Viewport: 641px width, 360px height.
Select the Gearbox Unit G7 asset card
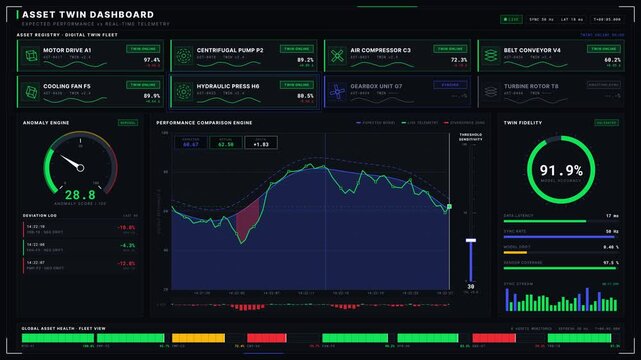click(x=397, y=92)
